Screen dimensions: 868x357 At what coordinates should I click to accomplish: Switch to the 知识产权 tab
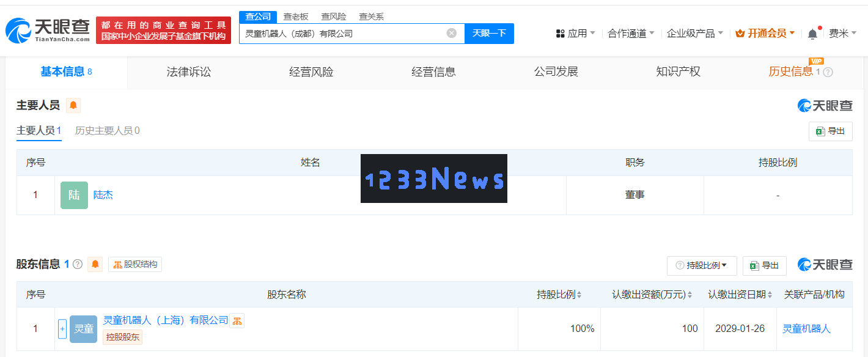(x=678, y=72)
